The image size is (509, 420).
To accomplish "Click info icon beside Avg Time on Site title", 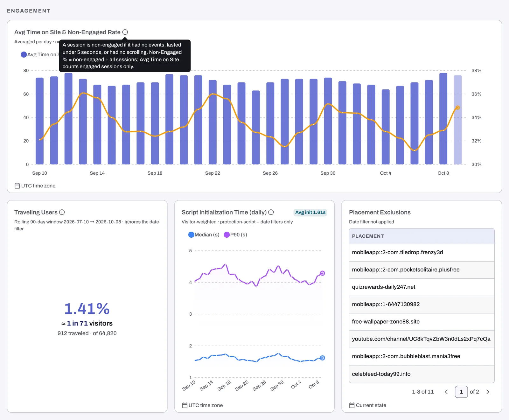I will (x=125, y=32).
